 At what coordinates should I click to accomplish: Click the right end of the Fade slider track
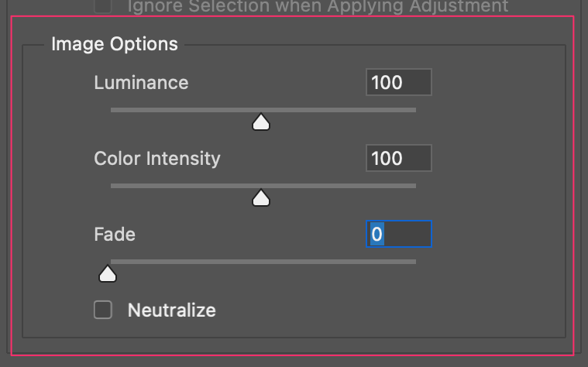pyautogui.click(x=413, y=262)
